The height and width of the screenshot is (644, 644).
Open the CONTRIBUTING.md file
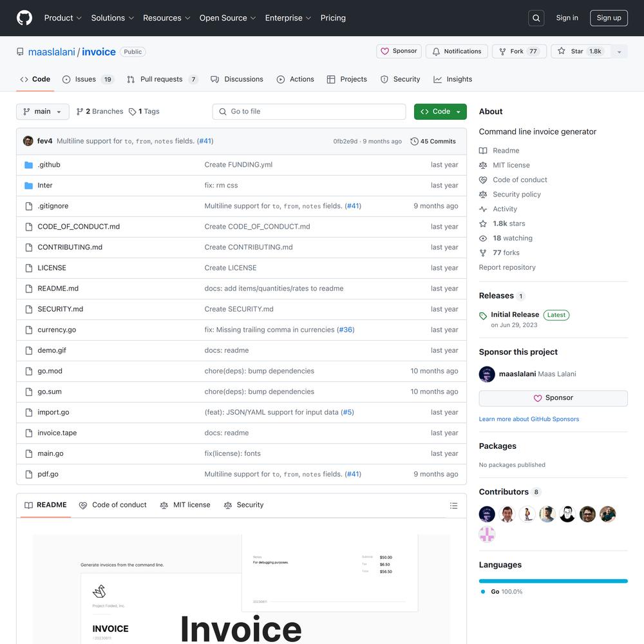tap(70, 247)
